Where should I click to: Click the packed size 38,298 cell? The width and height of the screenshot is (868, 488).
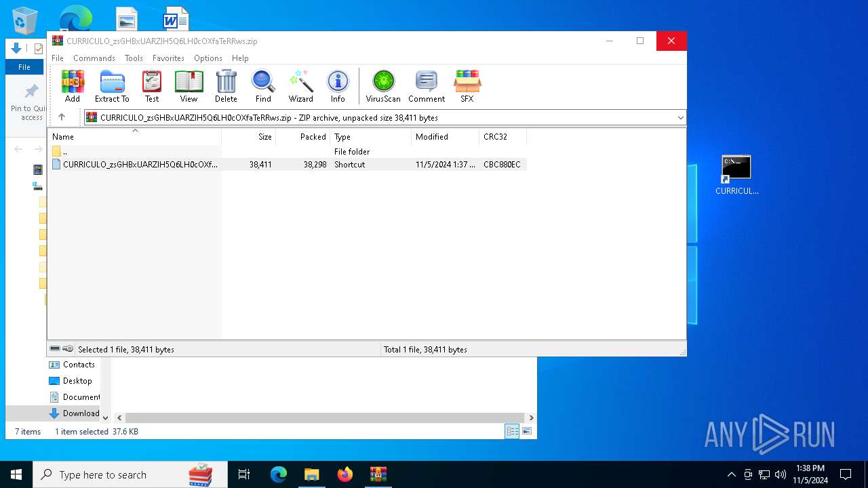pyautogui.click(x=313, y=165)
